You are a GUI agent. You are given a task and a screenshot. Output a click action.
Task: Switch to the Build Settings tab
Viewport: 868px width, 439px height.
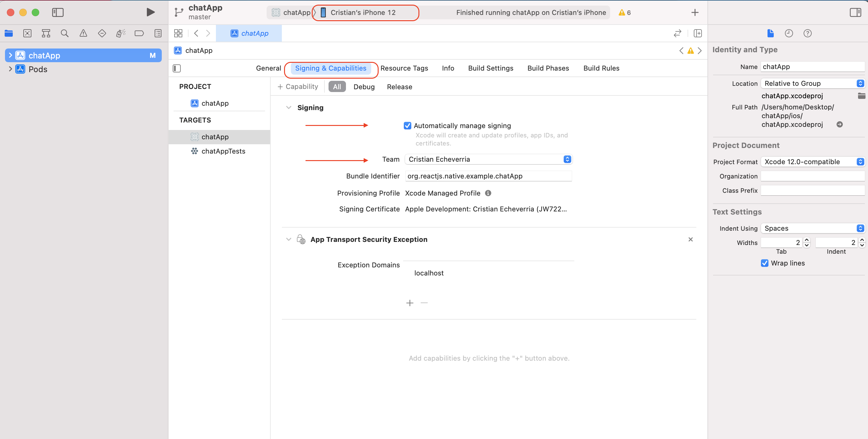tap(490, 68)
